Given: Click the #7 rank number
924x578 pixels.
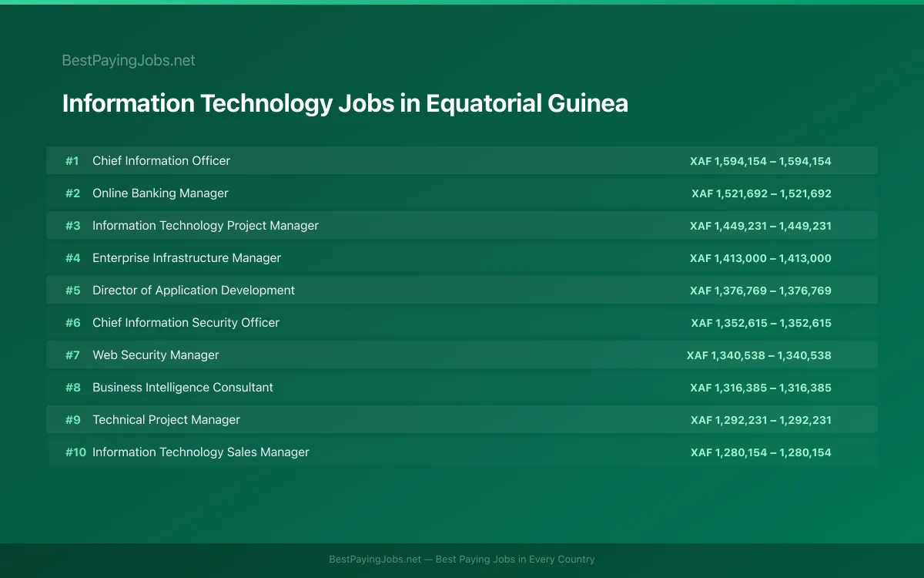Looking at the screenshot, I should [72, 355].
